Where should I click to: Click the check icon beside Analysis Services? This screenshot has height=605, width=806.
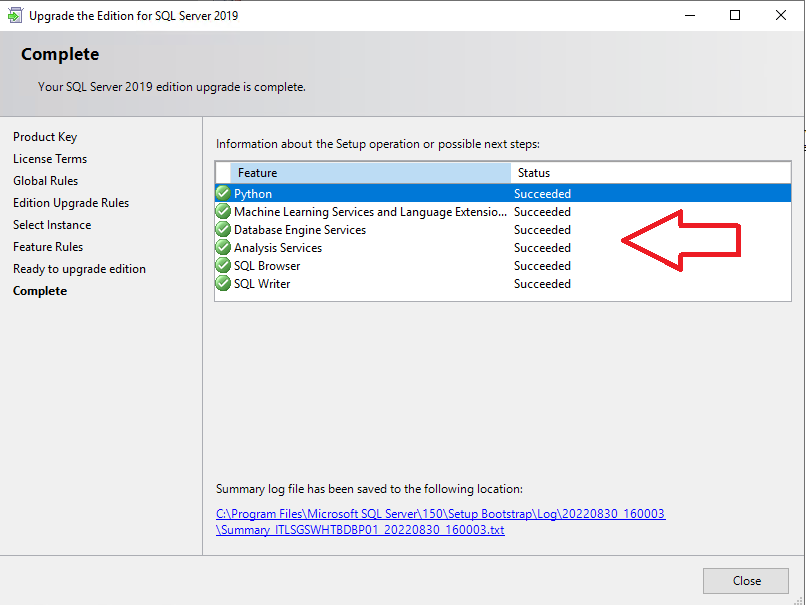click(223, 247)
